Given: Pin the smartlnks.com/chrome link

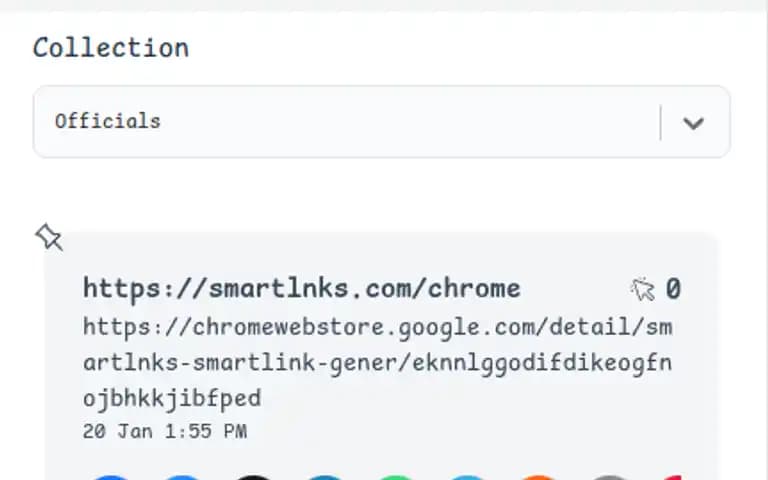Looking at the screenshot, I should pos(49,238).
